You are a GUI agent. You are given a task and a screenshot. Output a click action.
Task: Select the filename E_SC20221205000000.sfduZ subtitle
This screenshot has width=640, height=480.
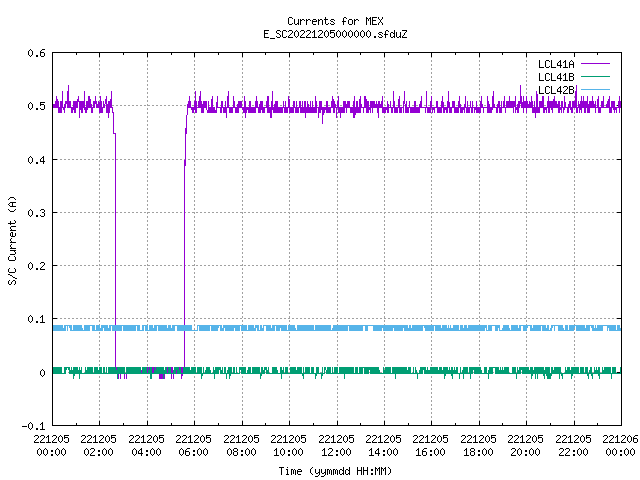[335, 34]
